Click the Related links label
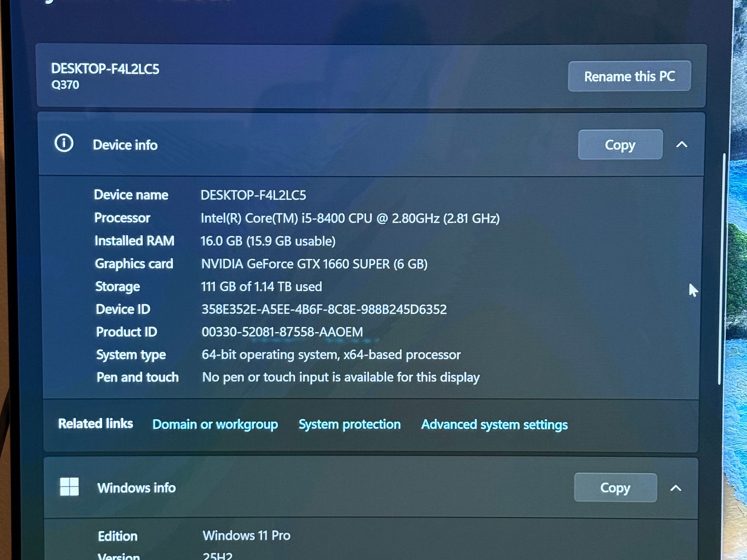The height and width of the screenshot is (560, 747). point(96,424)
